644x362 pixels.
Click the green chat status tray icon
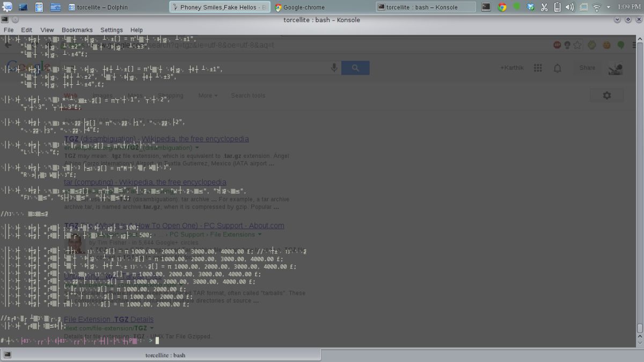tap(516, 7)
